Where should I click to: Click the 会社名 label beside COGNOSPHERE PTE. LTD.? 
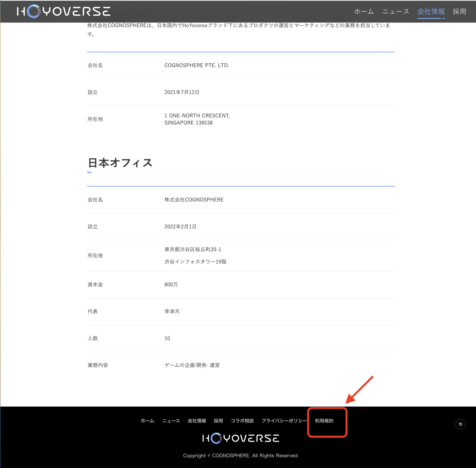[x=95, y=65]
